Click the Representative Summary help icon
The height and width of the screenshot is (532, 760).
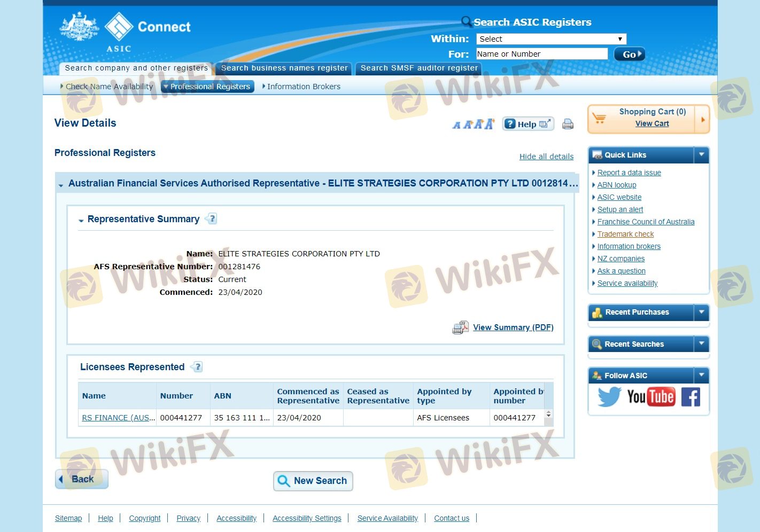212,219
